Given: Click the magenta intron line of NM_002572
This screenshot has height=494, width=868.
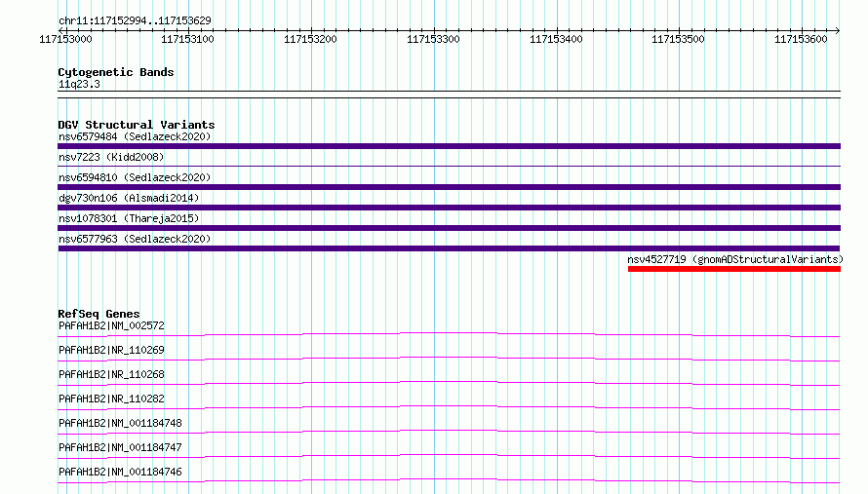Looking at the screenshot, I should point(449,333).
